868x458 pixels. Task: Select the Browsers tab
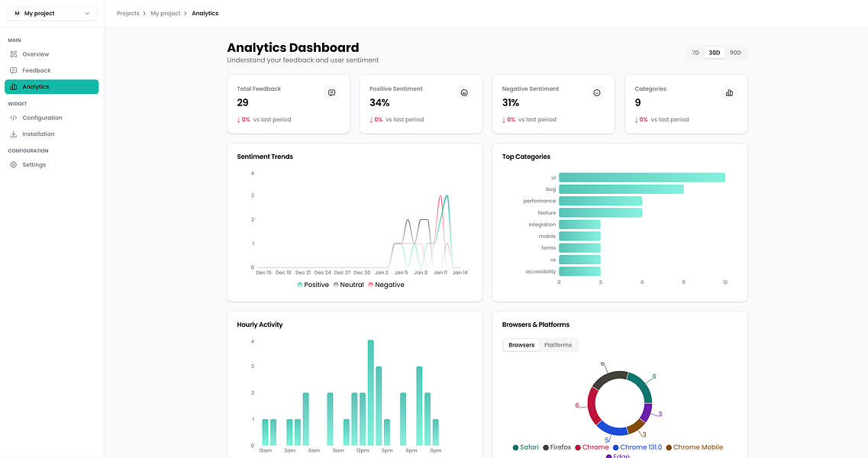pyautogui.click(x=521, y=345)
